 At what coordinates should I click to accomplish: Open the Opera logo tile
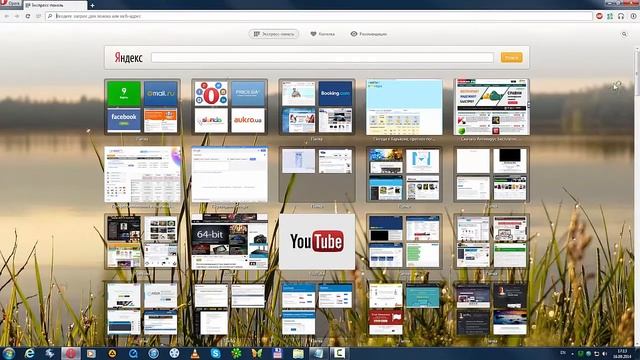tap(211, 93)
